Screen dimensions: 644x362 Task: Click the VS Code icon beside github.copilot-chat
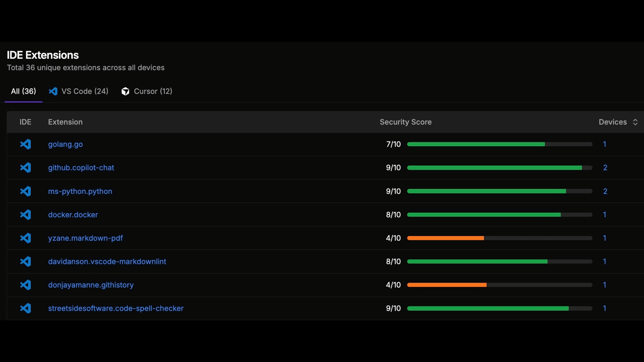(x=25, y=167)
